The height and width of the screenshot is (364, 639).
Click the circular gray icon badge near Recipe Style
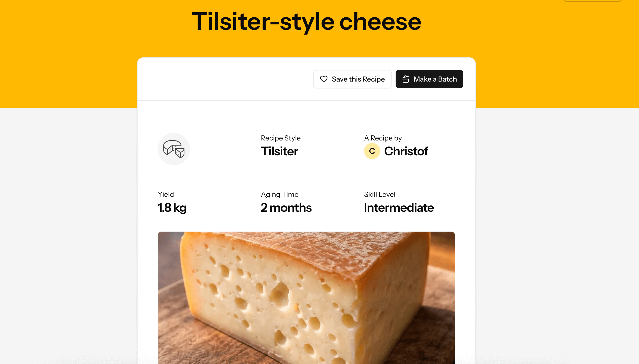174,149
